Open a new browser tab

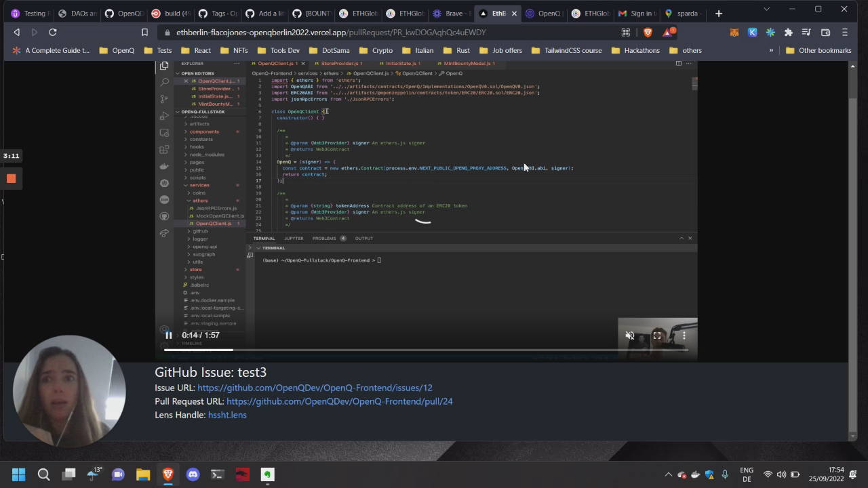point(719,13)
